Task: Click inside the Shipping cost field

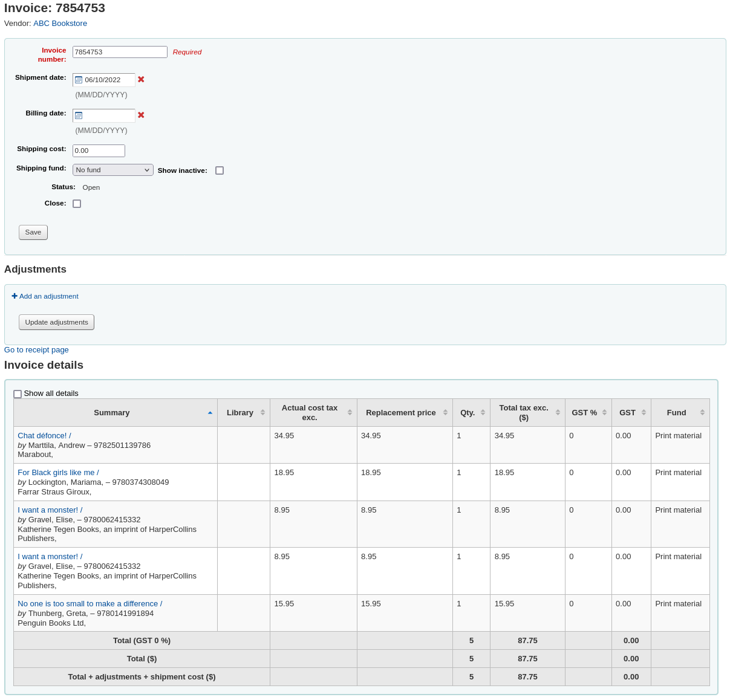Action: [x=98, y=151]
